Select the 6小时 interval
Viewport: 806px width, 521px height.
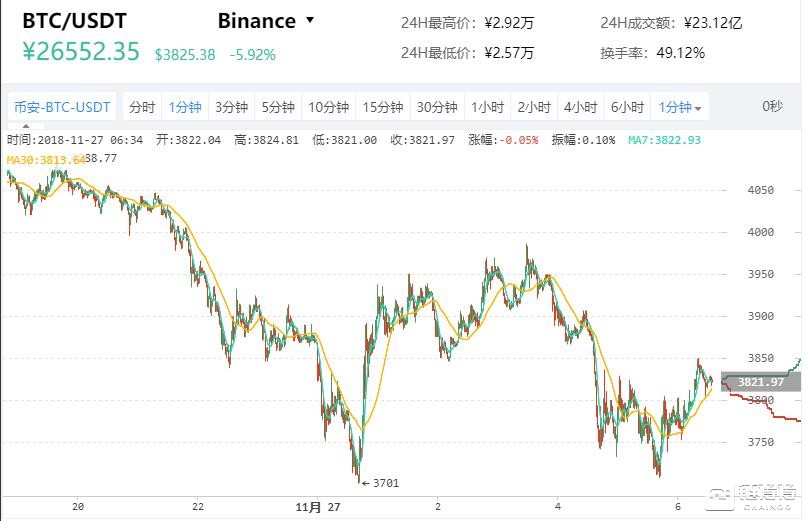click(627, 107)
